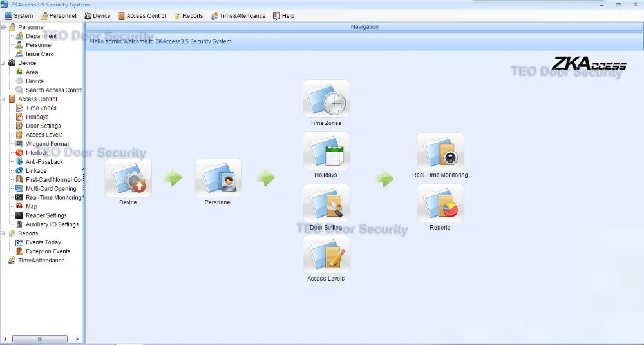Click the Exception Events icon in tree

click(x=19, y=251)
